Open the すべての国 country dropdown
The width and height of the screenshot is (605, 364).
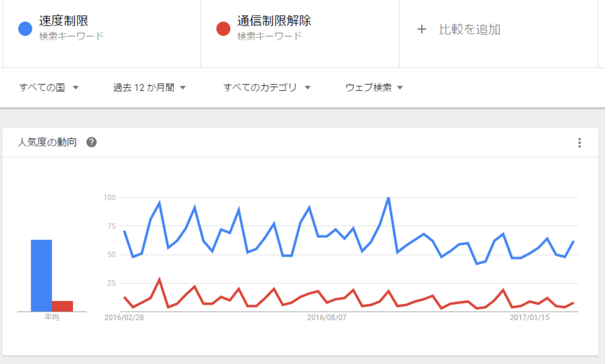[49, 87]
